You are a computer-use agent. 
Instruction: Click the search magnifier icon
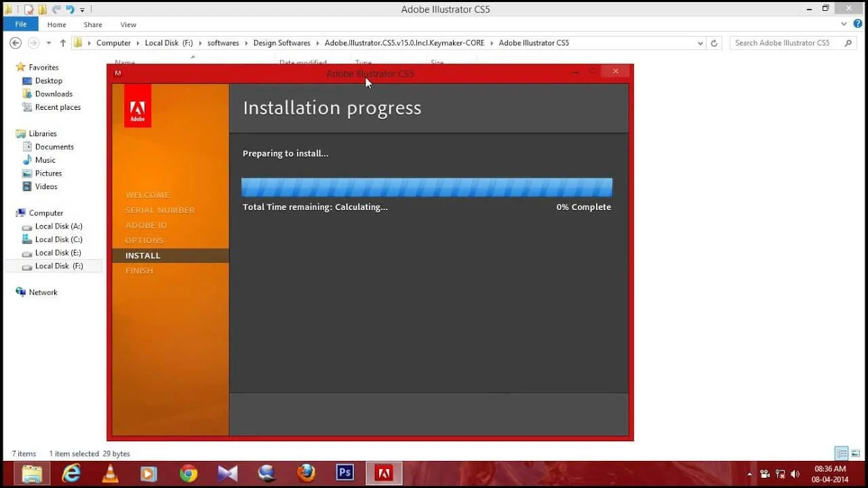point(848,43)
